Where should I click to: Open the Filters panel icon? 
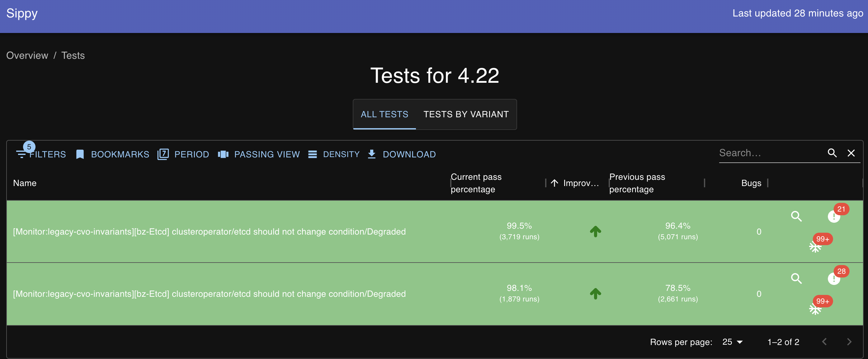21,154
